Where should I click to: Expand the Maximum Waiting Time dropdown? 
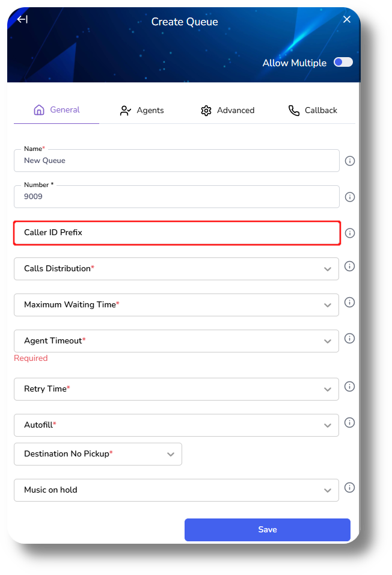tap(176, 305)
